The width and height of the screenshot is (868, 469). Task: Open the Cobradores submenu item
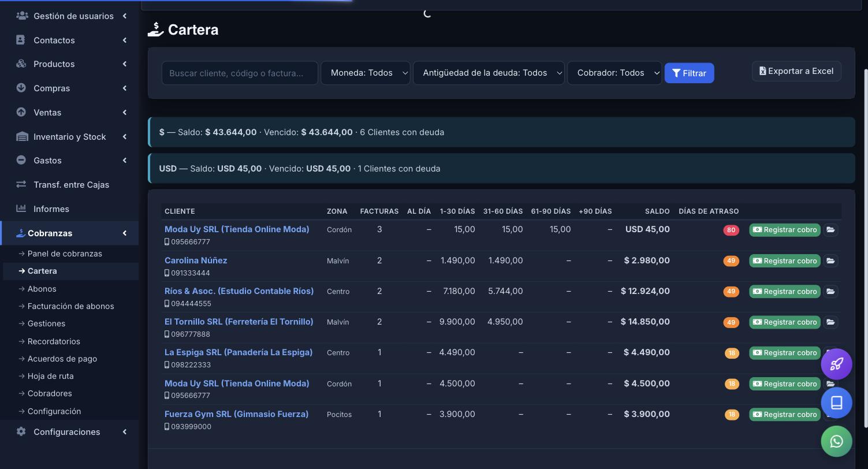coord(50,393)
